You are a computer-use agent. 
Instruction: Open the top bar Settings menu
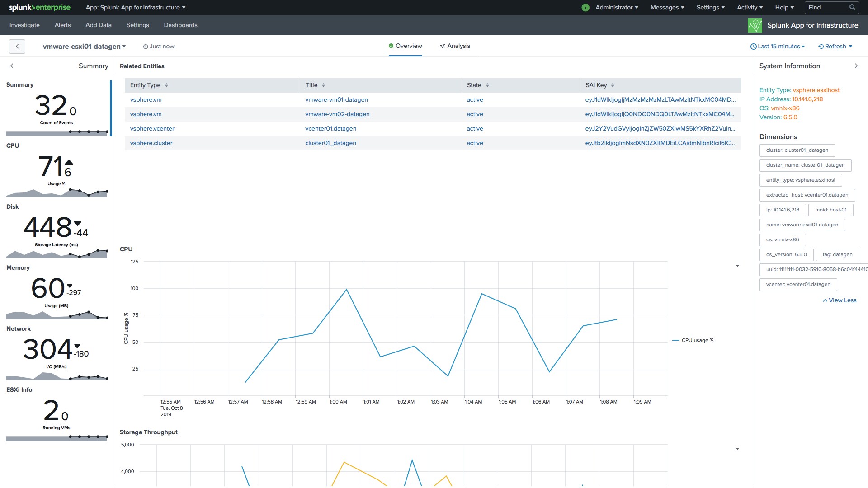pos(710,7)
